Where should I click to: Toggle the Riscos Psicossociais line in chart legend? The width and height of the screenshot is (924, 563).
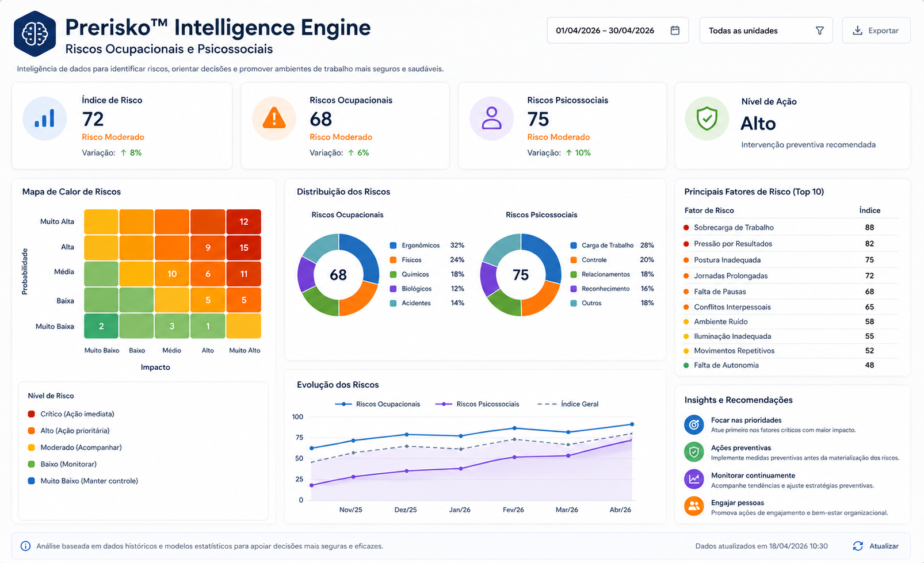(477, 404)
